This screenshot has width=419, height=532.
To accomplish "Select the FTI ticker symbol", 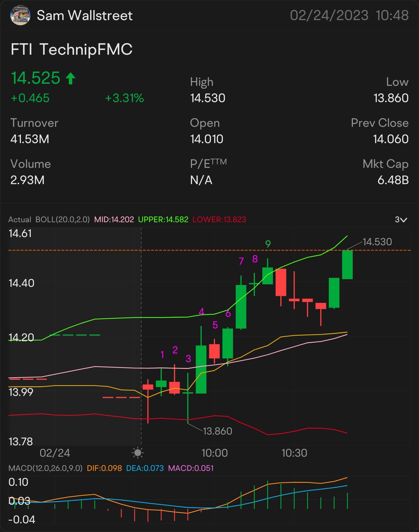I will [x=21, y=49].
